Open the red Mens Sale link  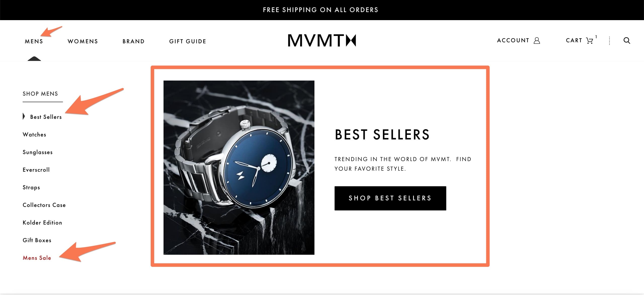tap(37, 258)
